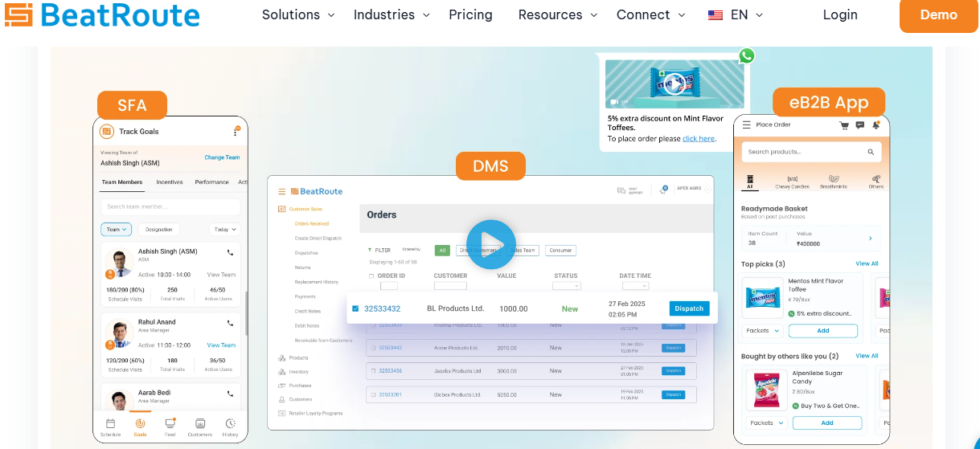Click Change Team in the SFA app
This screenshot has width=980, height=449.
pos(222,157)
